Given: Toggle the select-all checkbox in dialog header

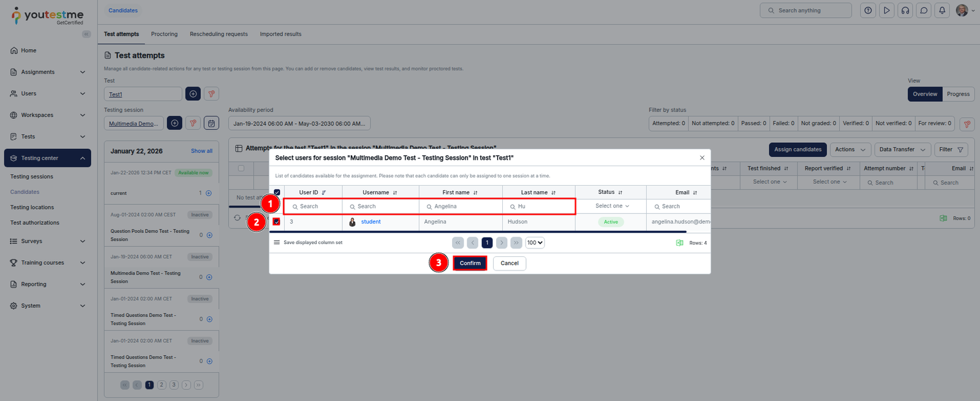Looking at the screenshot, I should (277, 193).
